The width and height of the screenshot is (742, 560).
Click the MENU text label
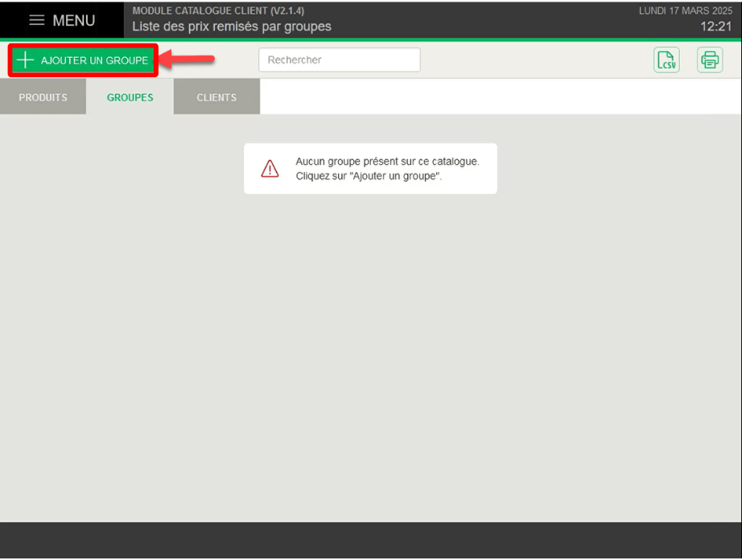(x=74, y=20)
